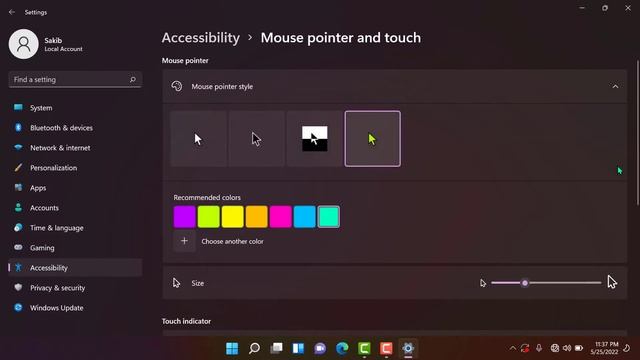The height and width of the screenshot is (360, 640).
Task: Open the battery tray icon
Action: (579, 348)
